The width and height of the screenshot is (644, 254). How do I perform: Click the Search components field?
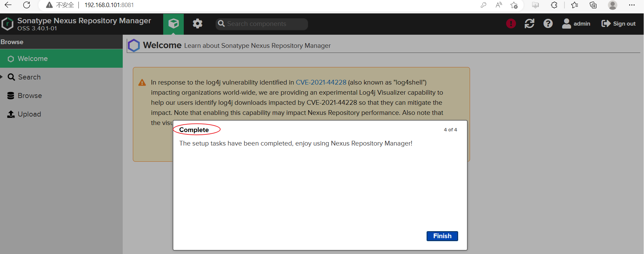(262, 24)
